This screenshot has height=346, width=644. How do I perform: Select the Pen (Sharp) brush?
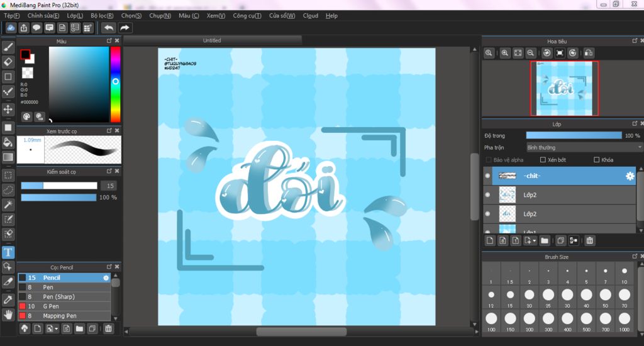coord(64,297)
